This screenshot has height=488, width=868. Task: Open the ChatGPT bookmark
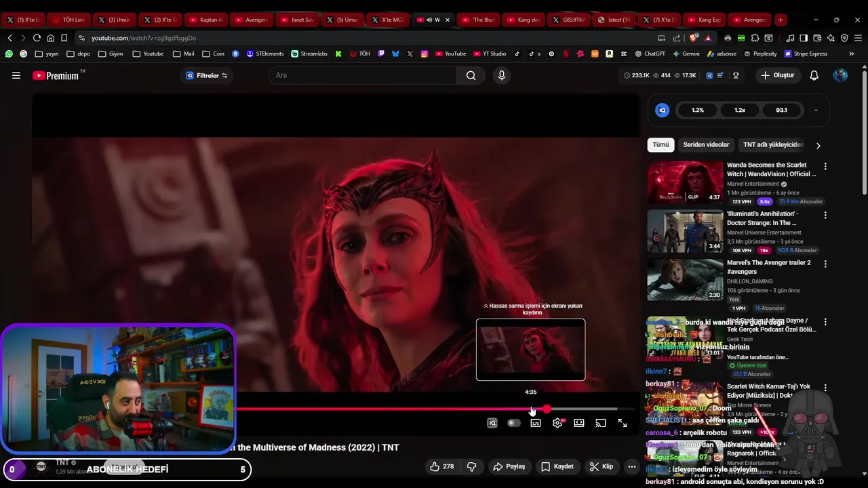pos(650,54)
